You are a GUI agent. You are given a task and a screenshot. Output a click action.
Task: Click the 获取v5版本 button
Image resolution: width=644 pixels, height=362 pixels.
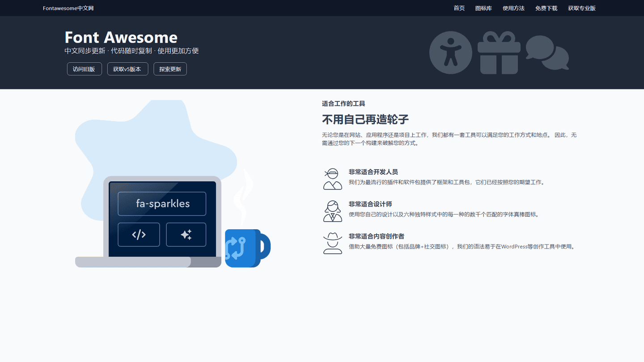[x=127, y=69]
